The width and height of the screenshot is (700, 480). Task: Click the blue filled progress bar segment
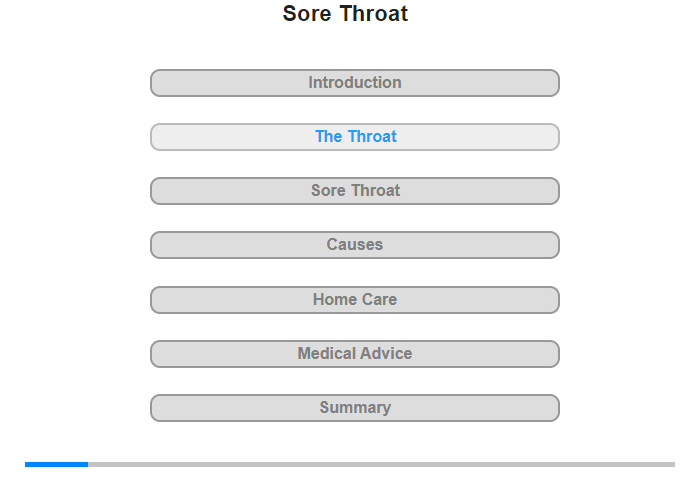point(56,464)
